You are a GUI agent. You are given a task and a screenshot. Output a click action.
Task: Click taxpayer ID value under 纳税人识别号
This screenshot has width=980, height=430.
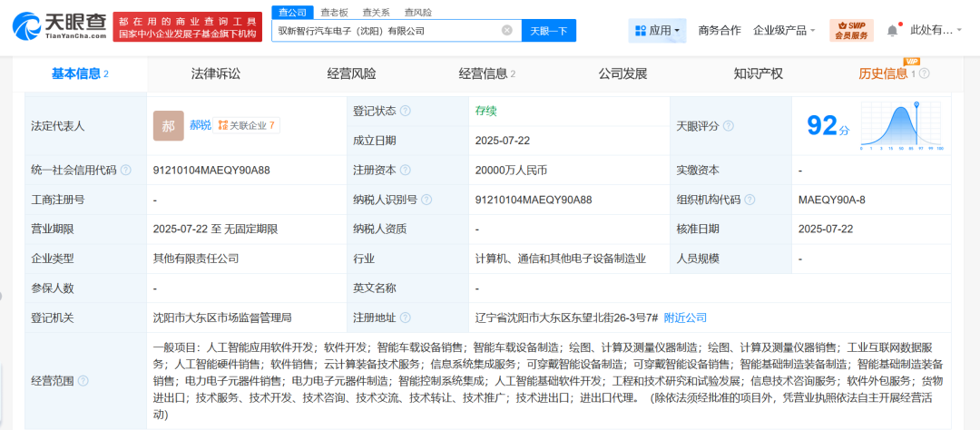tap(534, 200)
